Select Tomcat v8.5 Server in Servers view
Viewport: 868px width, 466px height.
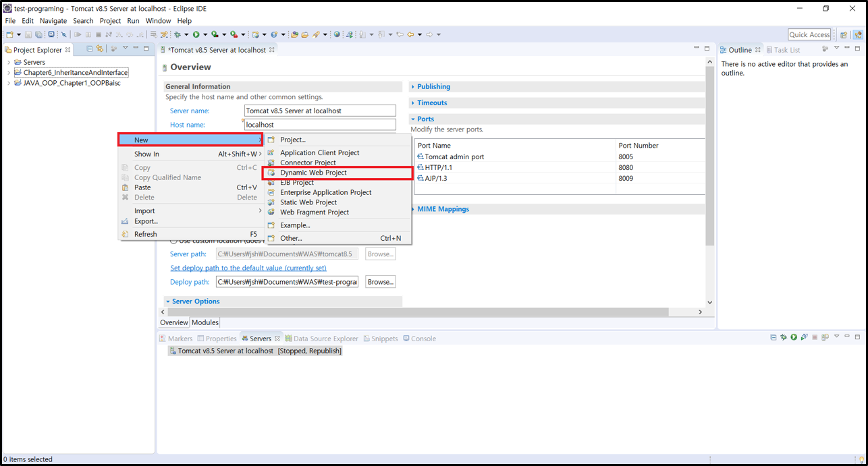(x=255, y=351)
